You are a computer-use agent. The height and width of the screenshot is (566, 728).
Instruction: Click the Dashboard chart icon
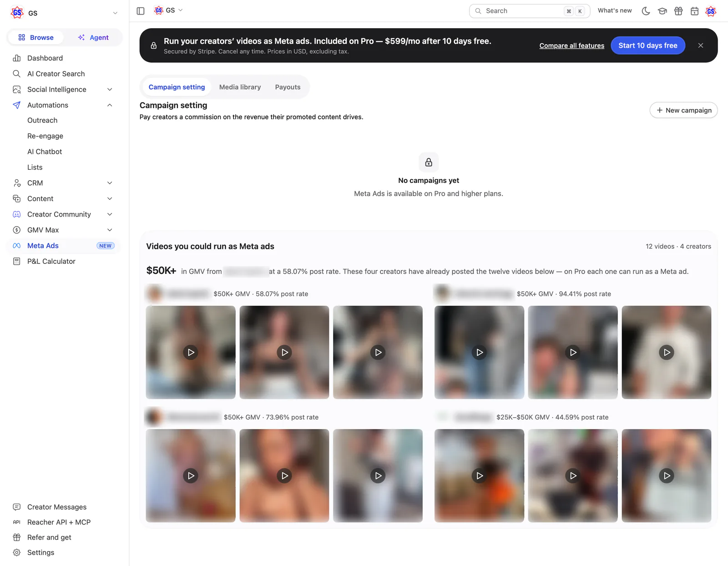(x=17, y=58)
